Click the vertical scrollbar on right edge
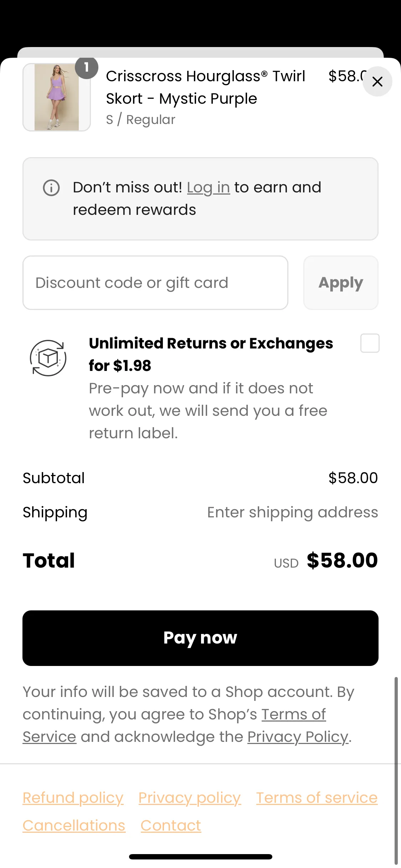 (396, 770)
